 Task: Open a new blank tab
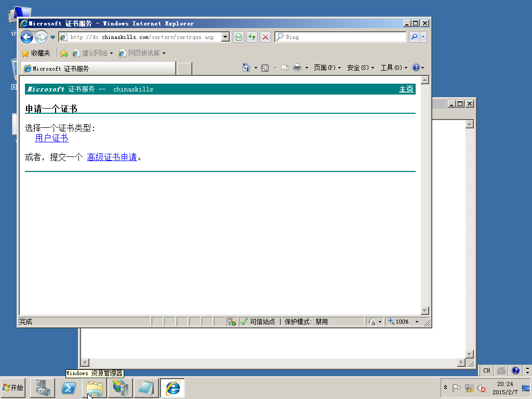pyautogui.click(x=184, y=69)
